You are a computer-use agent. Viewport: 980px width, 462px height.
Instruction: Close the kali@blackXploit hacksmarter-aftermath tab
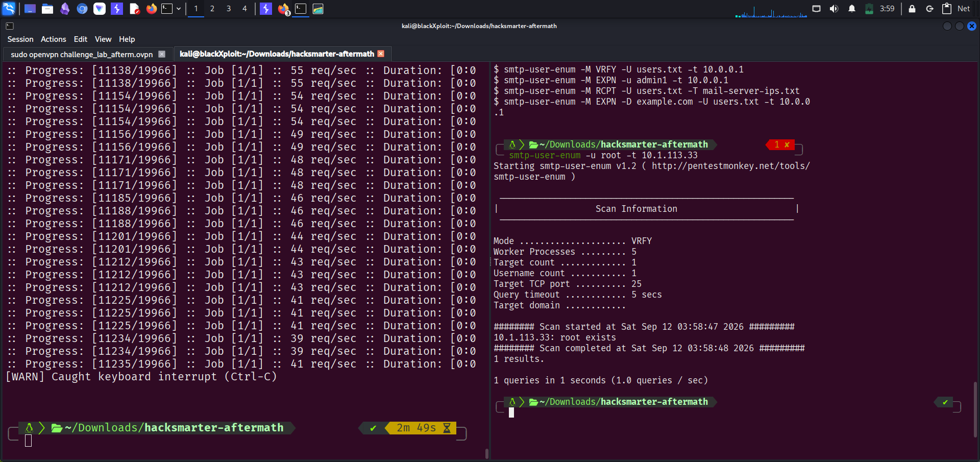pos(380,54)
